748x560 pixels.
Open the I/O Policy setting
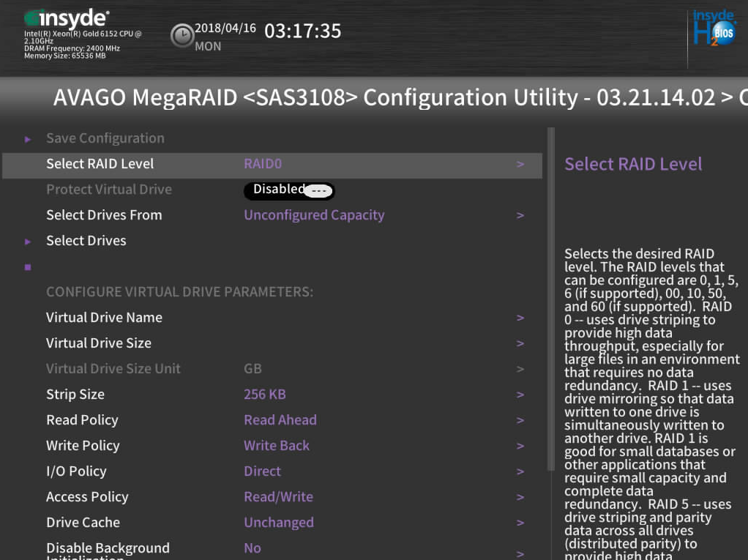(x=262, y=471)
